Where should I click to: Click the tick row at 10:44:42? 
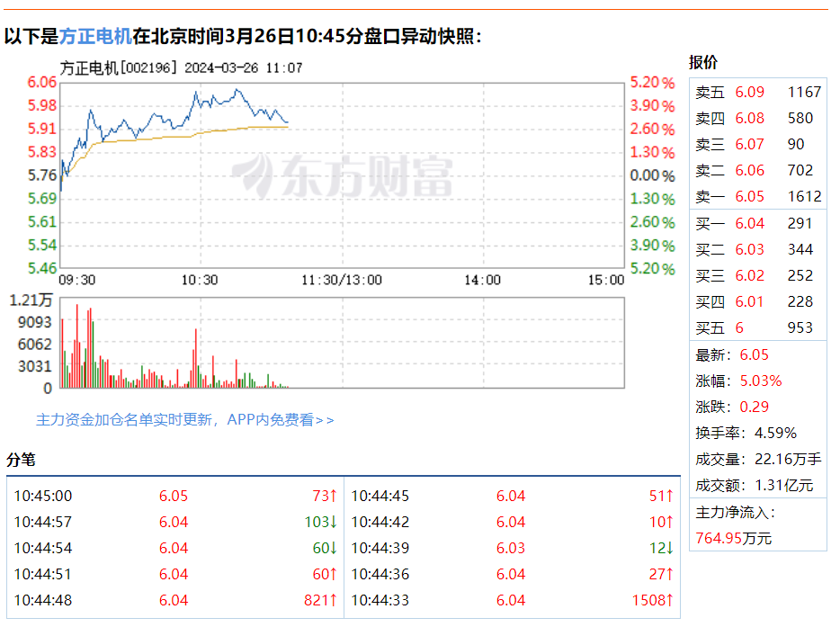tap(512, 522)
